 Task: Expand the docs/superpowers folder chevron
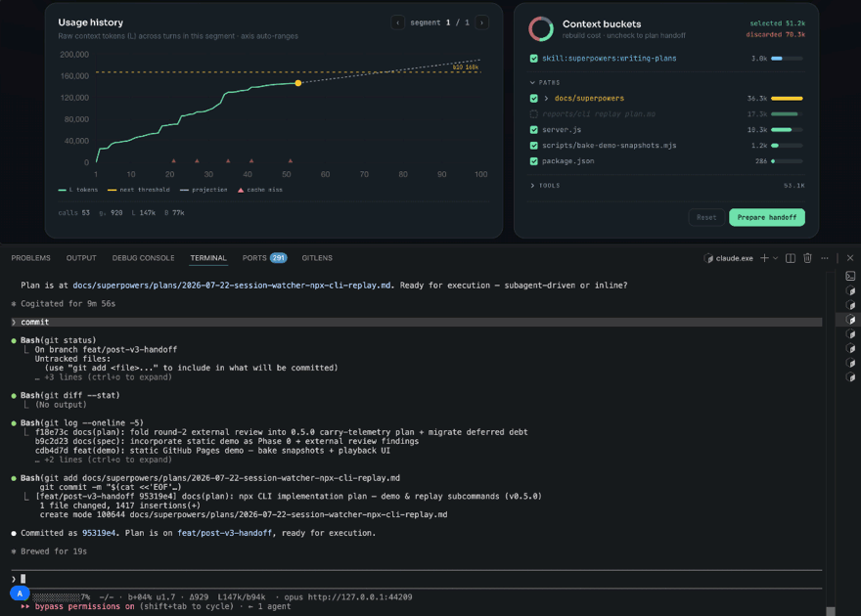[x=546, y=98]
